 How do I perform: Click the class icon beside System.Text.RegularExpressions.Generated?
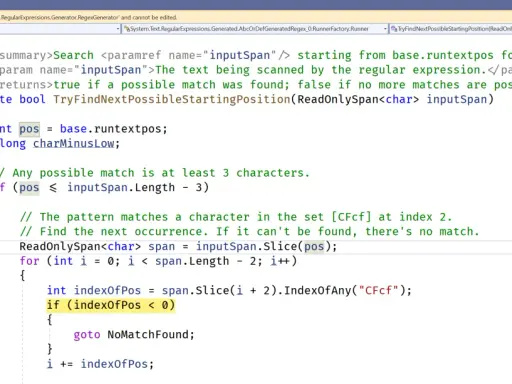coord(127,29)
